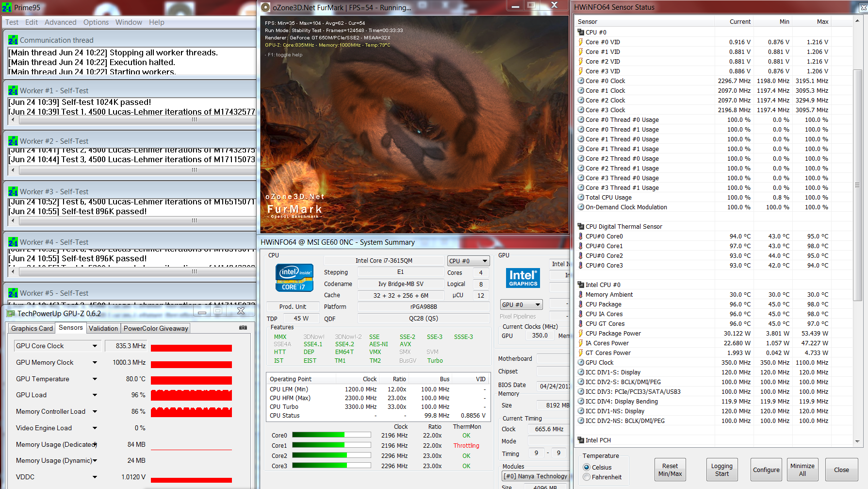Click the Intel Core i7 logo badge
Image resolution: width=868 pixels, height=489 pixels.
point(295,277)
